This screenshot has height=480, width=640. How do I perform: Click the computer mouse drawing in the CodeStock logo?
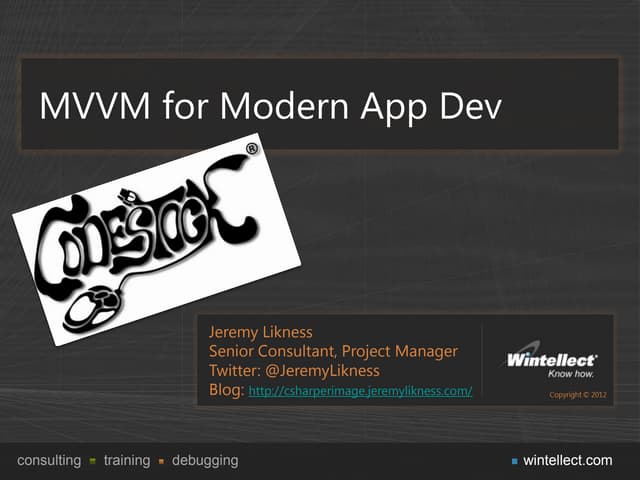pos(92,306)
